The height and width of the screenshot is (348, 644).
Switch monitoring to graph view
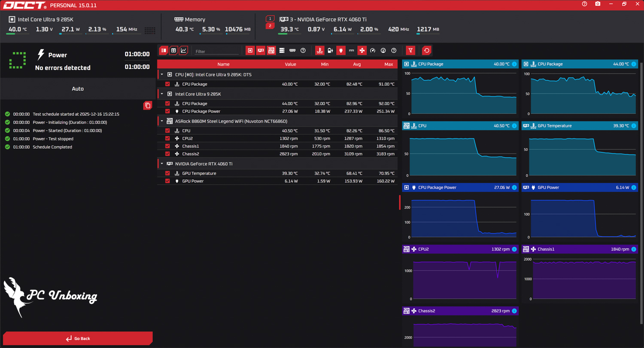[184, 51]
